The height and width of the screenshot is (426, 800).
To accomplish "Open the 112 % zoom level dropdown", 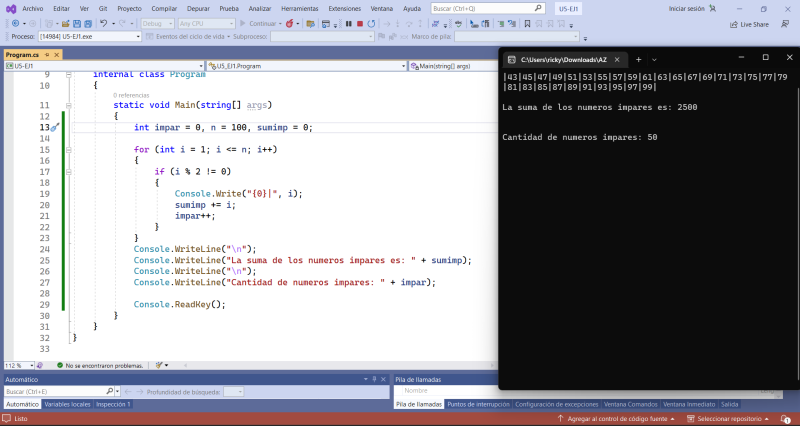I will (29, 366).
